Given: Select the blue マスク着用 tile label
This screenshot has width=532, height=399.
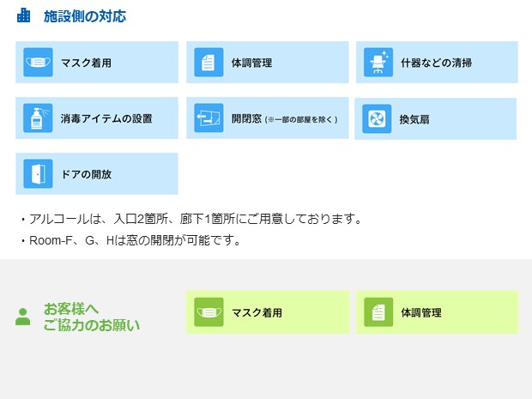Looking at the screenshot, I should (x=86, y=63).
